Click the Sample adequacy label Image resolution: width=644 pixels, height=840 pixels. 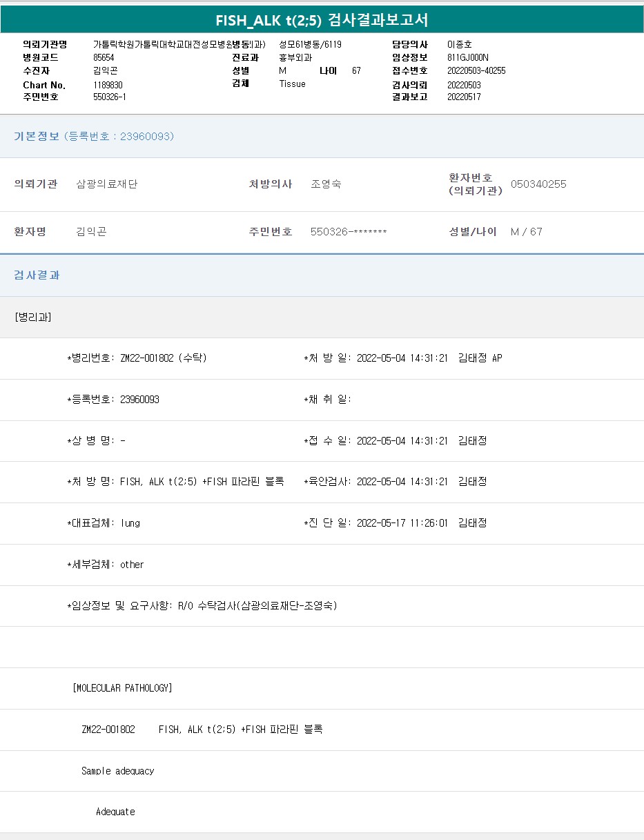117,771
